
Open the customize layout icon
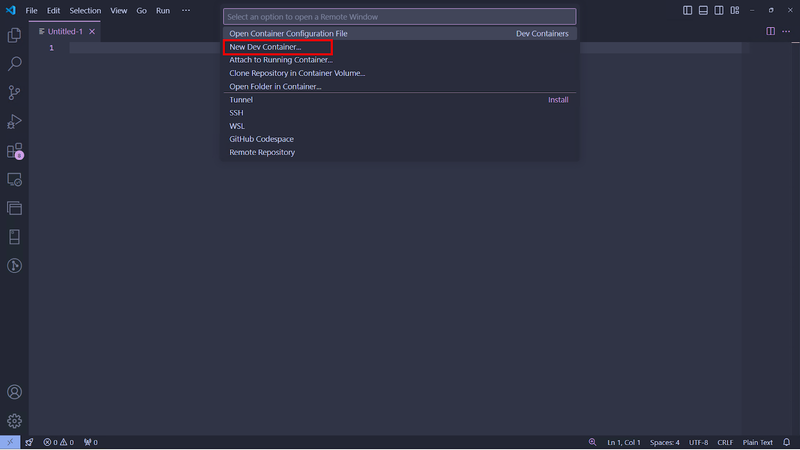[735, 10]
